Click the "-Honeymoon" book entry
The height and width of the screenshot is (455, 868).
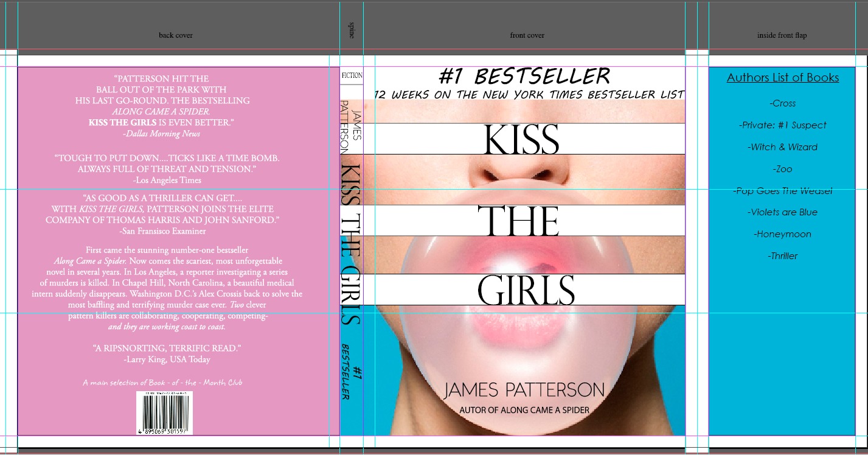[782, 234]
